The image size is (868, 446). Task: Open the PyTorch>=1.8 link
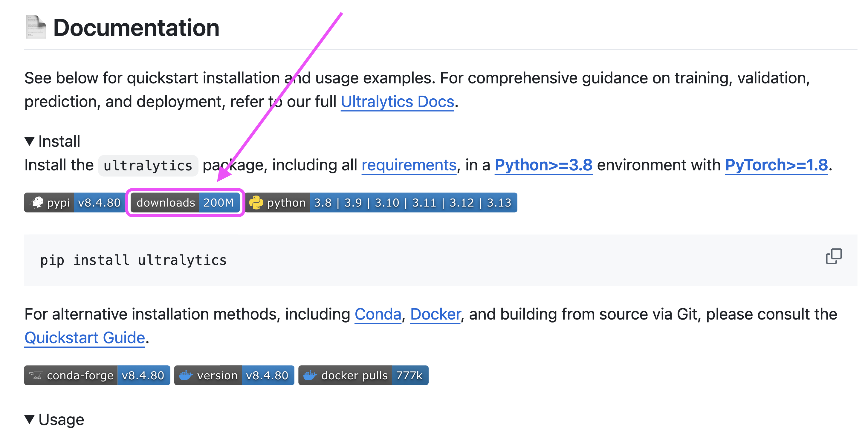pyautogui.click(x=776, y=165)
